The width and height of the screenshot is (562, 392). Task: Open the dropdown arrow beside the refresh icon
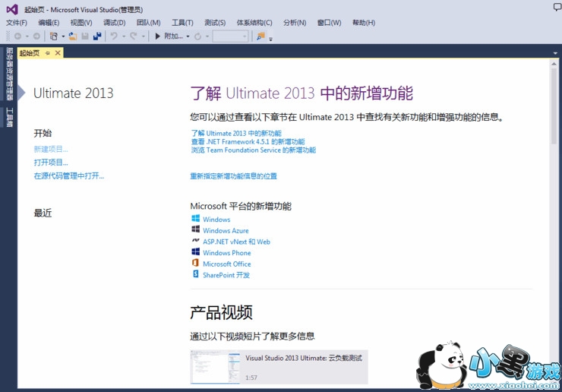click(x=207, y=36)
